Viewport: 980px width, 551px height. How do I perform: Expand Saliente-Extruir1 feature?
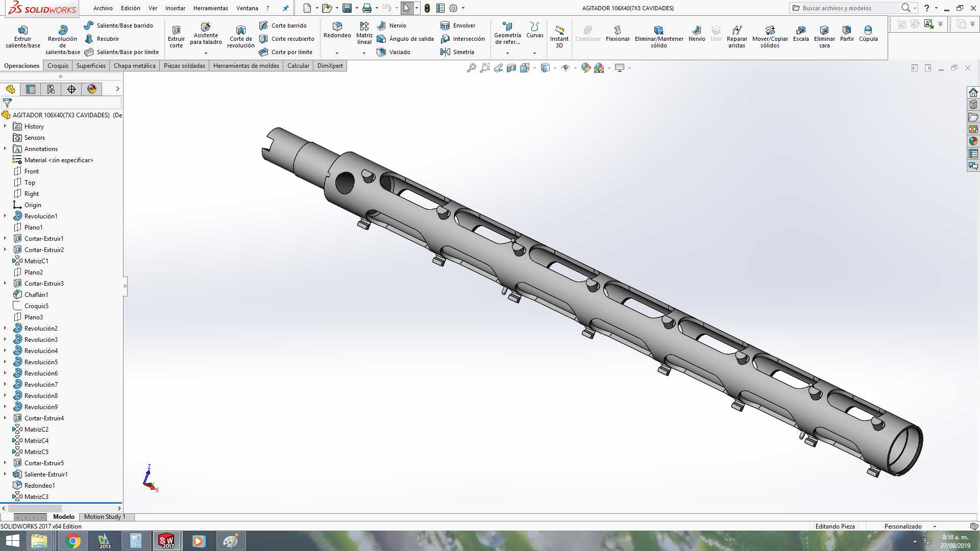(5, 474)
